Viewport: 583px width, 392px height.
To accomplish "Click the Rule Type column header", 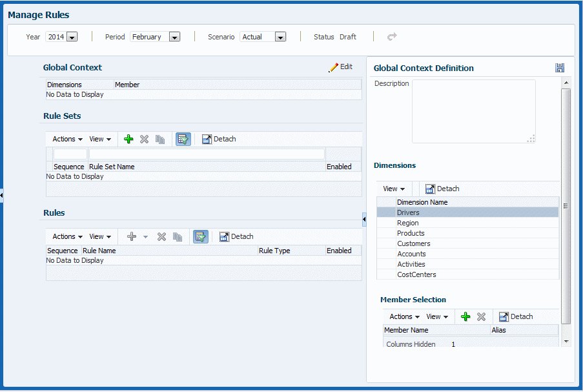I will [x=291, y=251].
